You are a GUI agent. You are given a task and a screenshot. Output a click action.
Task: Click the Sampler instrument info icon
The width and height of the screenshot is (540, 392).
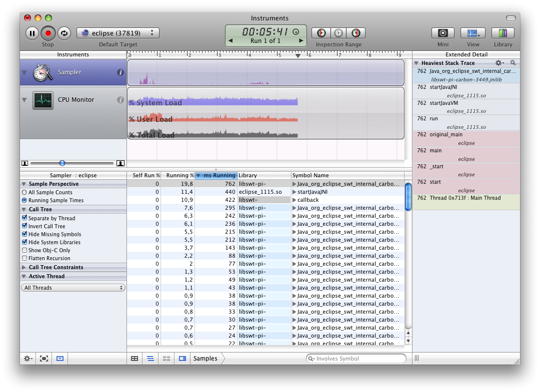click(x=120, y=72)
